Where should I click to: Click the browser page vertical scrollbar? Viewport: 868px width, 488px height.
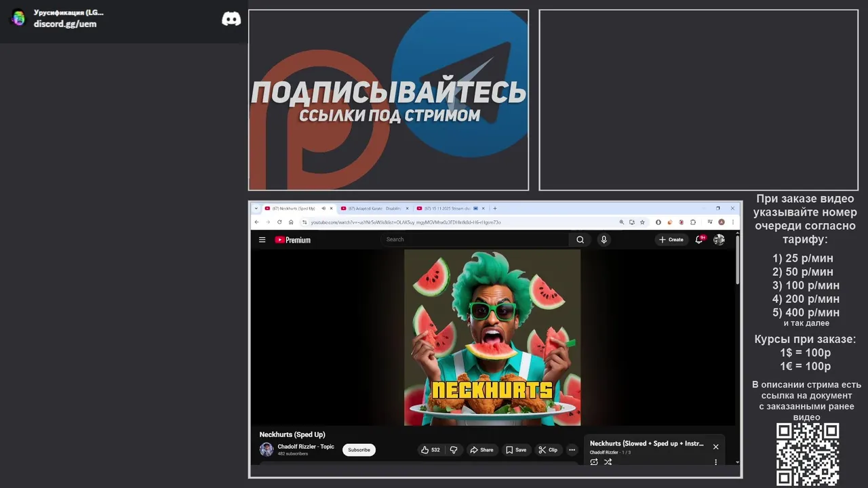pyautogui.click(x=737, y=261)
